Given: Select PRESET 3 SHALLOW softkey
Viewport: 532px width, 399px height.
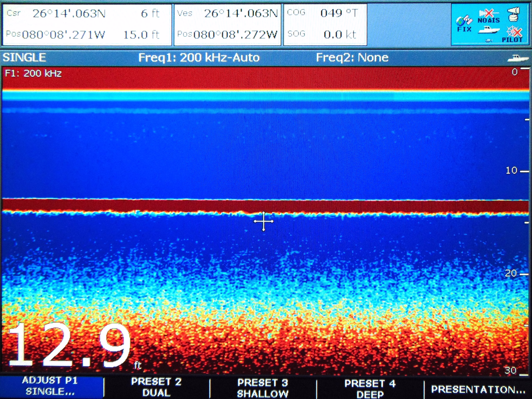Looking at the screenshot, I should (263, 388).
